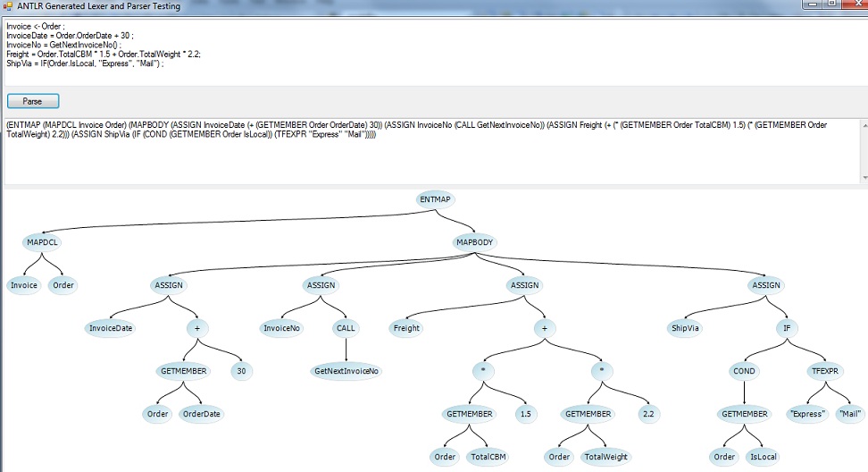Click the ShipVia node

point(685,328)
